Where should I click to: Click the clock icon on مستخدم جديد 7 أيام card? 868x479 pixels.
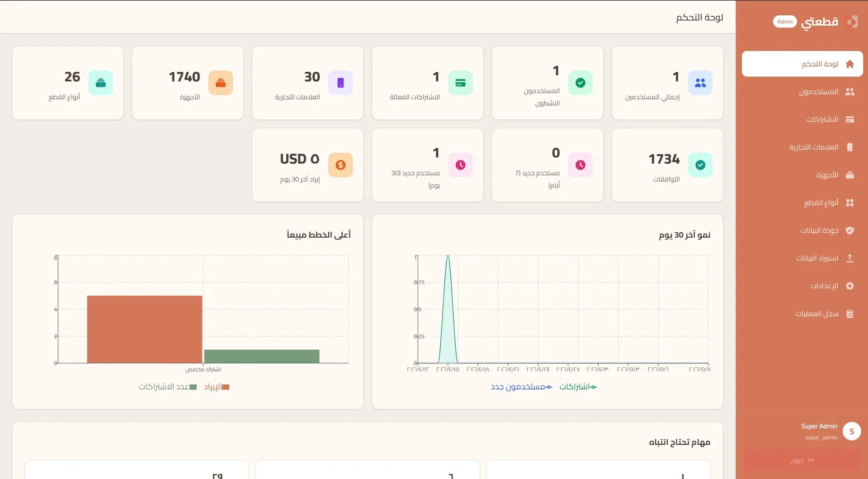(580, 165)
